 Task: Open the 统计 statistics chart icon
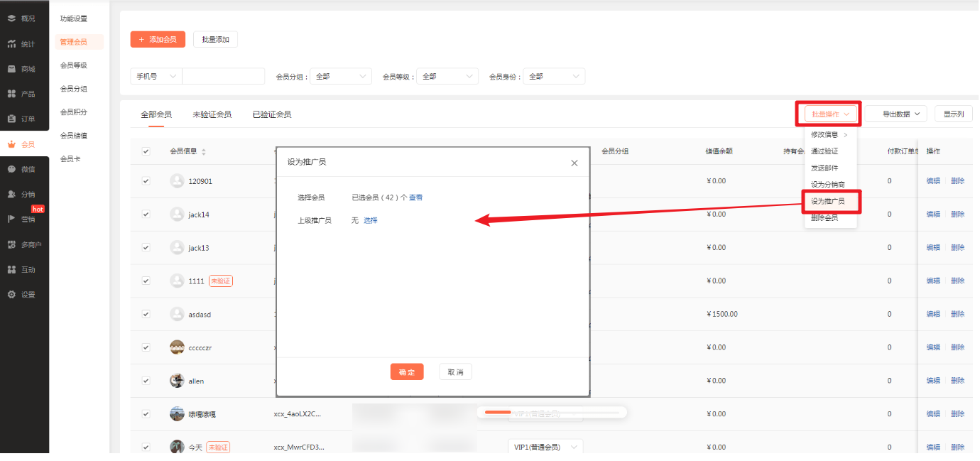tap(11, 44)
